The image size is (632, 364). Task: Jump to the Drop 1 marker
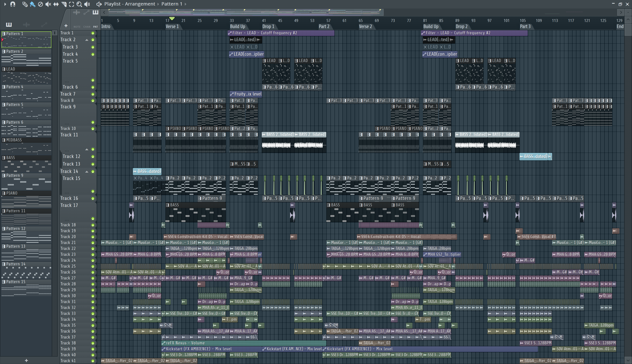pos(268,27)
